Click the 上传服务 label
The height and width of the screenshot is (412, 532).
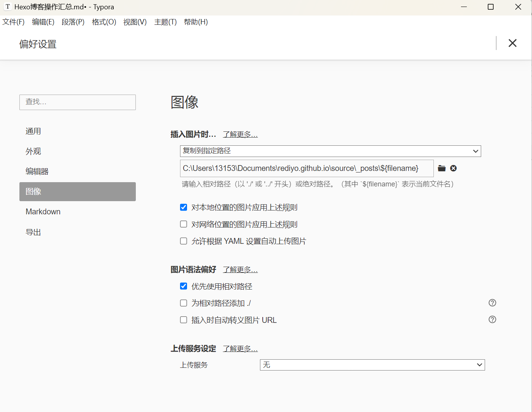pyautogui.click(x=194, y=365)
